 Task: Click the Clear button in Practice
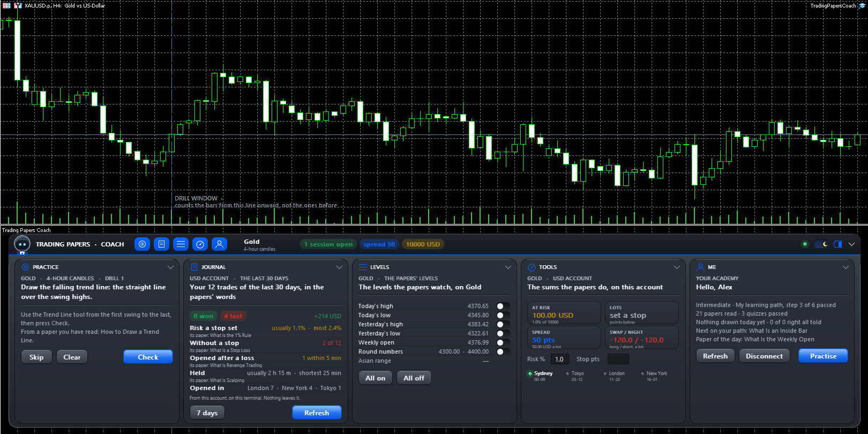click(x=72, y=357)
